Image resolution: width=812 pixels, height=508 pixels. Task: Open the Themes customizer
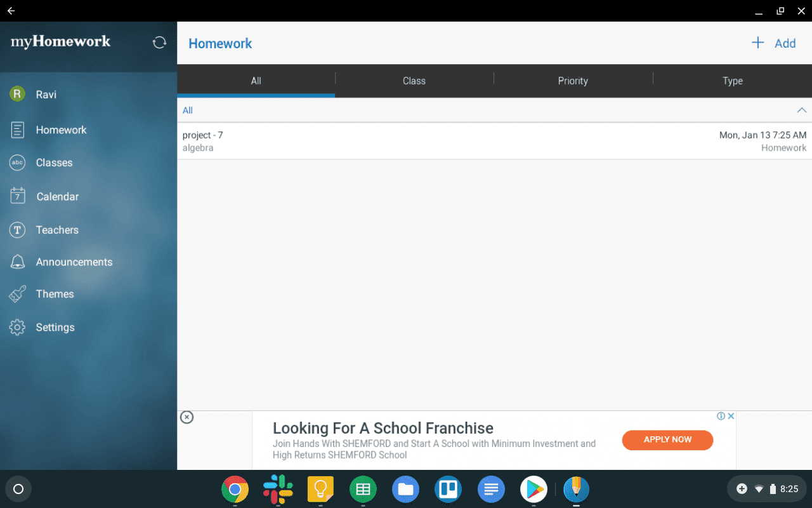pos(55,294)
